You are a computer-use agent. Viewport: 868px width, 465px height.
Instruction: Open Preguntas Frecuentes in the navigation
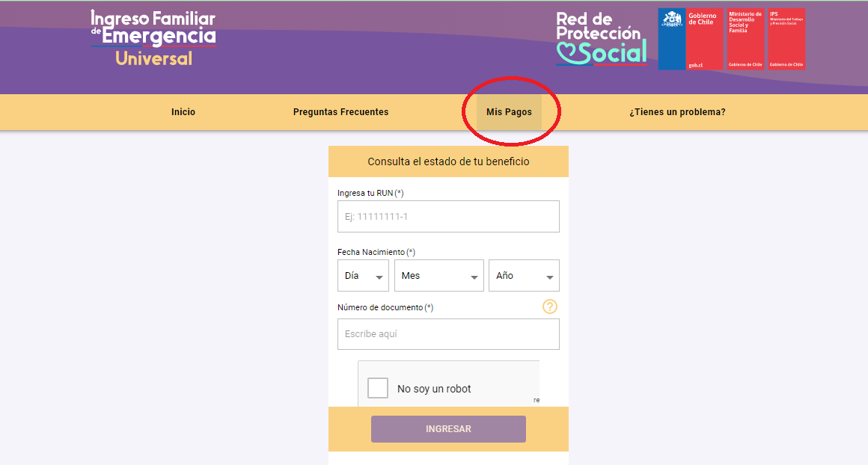[x=340, y=112]
